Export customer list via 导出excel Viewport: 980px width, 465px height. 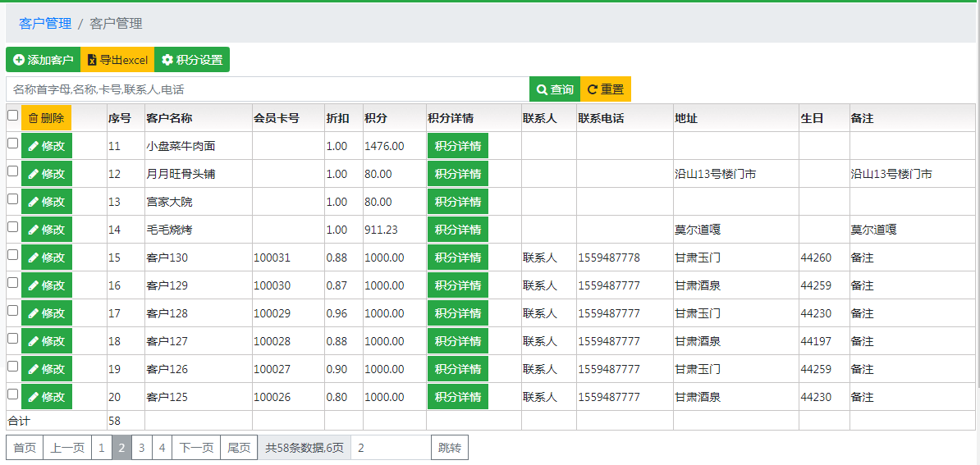(x=117, y=60)
